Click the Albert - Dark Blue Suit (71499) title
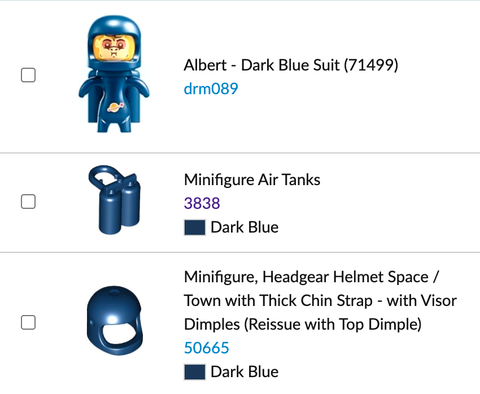 291,65
